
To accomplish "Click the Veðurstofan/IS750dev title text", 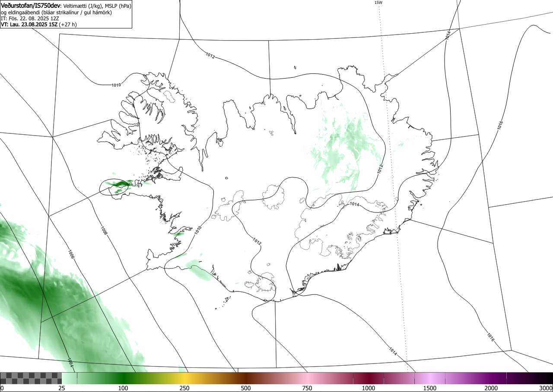I will 31,6.
